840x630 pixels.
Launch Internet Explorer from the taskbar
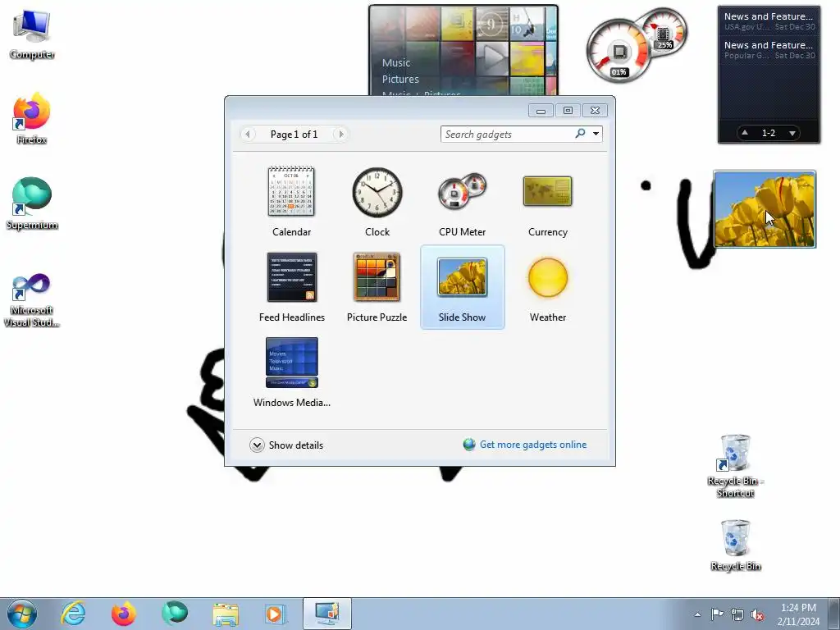(73, 614)
